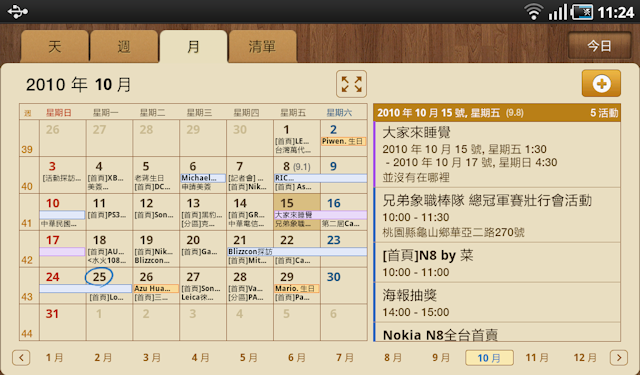
Task: Select Saturday October 23 in the grid
Action: coord(344,249)
